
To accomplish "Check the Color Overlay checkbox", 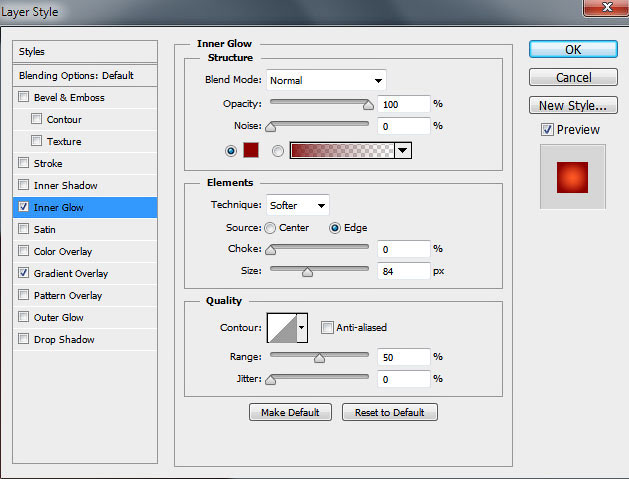I will (x=24, y=251).
